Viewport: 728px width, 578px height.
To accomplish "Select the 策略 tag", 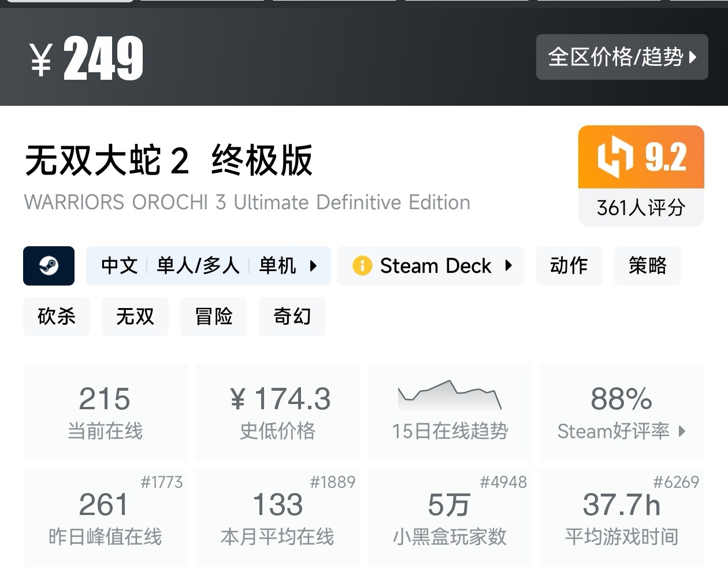I will (x=648, y=266).
